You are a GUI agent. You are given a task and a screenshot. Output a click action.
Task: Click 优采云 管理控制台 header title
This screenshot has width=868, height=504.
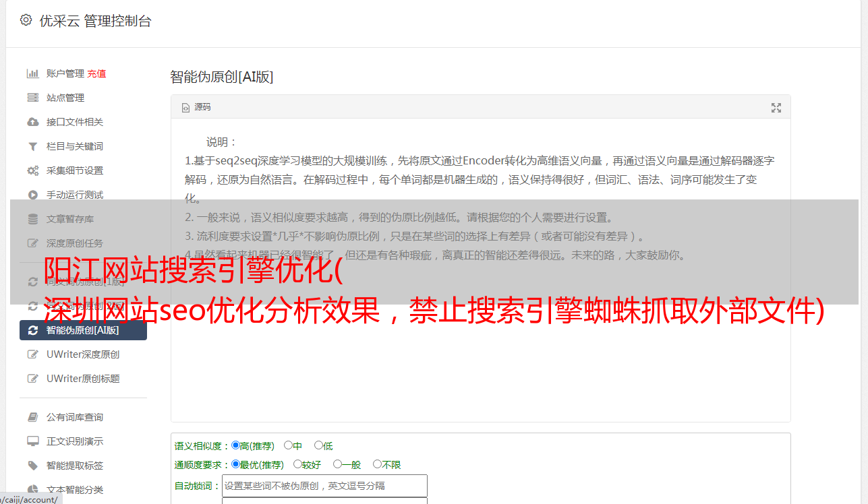tap(95, 21)
